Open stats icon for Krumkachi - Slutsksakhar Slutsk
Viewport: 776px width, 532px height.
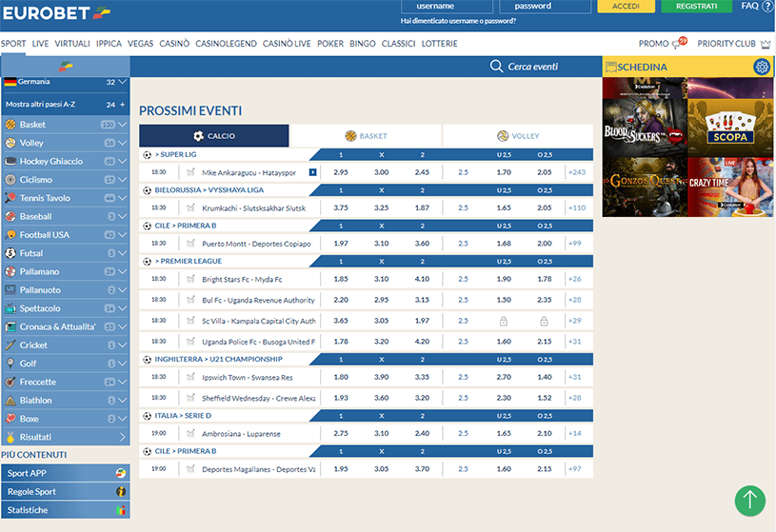tap(190, 207)
